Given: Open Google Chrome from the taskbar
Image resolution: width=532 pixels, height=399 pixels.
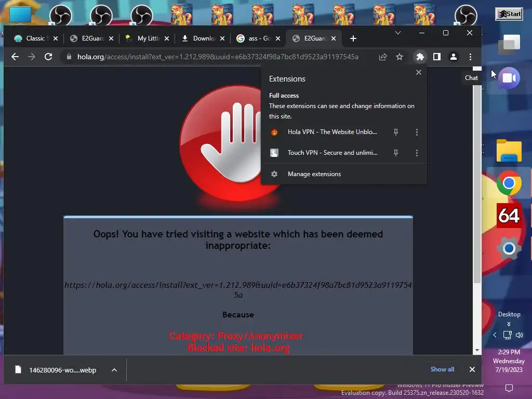Looking at the screenshot, I should pos(509,183).
